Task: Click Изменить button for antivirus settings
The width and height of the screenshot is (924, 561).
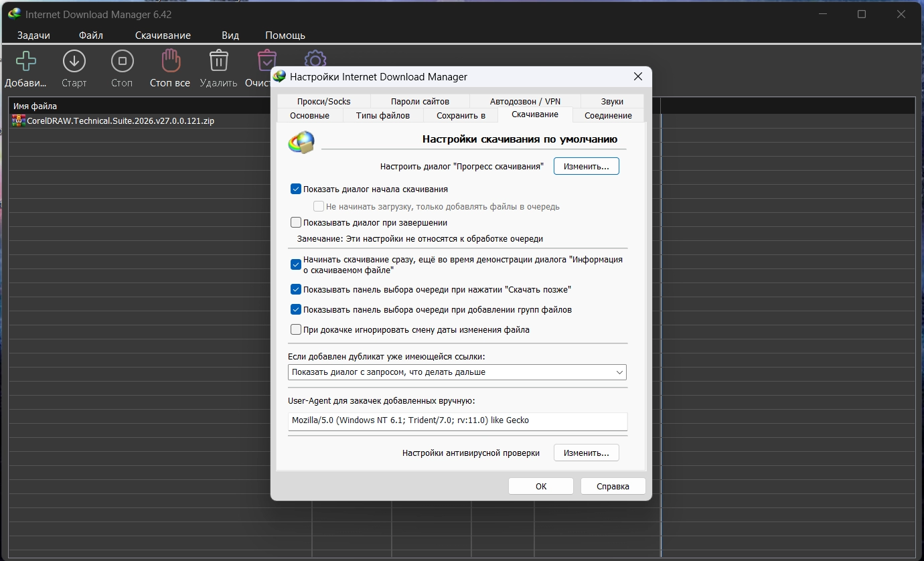Action: 587,453
